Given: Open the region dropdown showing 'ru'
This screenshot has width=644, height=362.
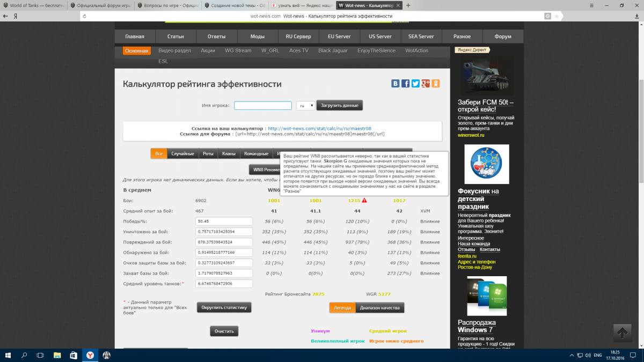Looking at the screenshot, I should pos(305,106).
